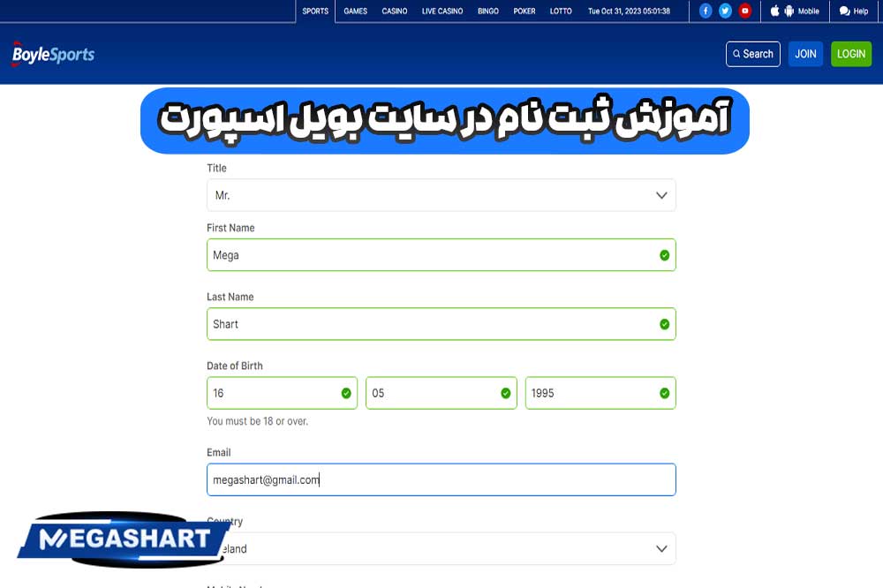Screen dimensions: 883x588
Task: Focus the Last Name field with Shart
Action: point(441,324)
